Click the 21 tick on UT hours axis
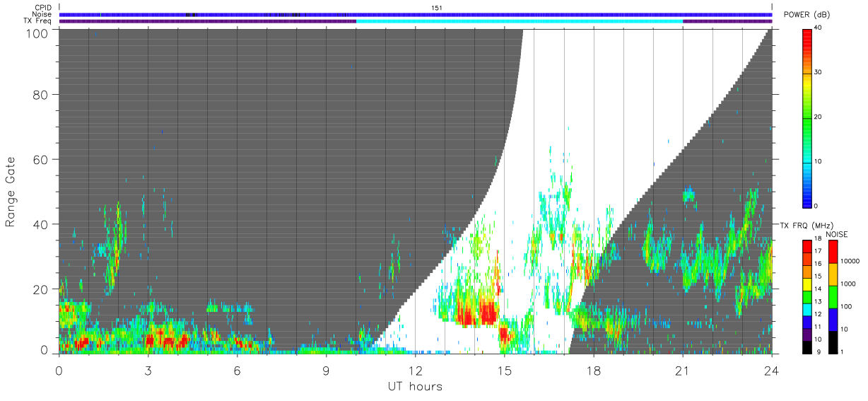868x401 pixels. [x=683, y=370]
